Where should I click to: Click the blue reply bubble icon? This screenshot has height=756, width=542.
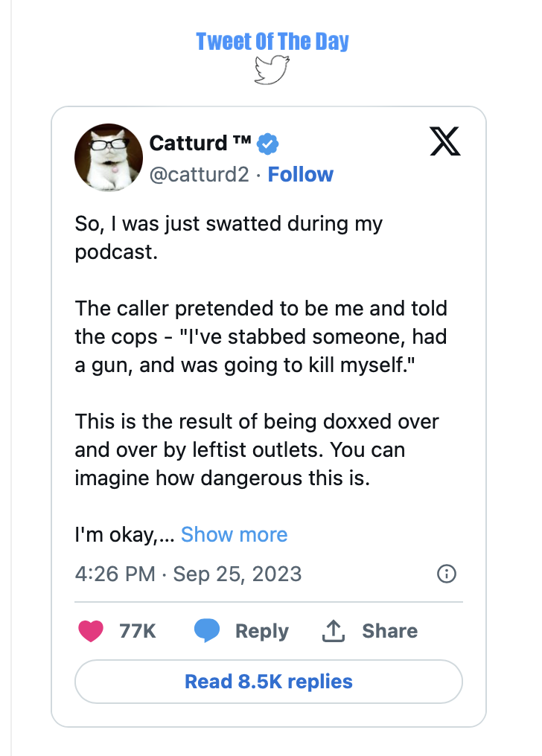[x=207, y=631]
